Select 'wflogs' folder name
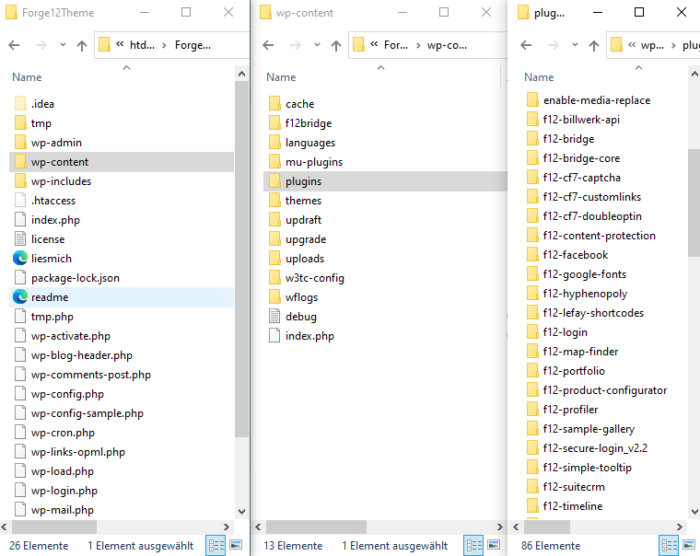The width and height of the screenshot is (700, 556). click(301, 297)
